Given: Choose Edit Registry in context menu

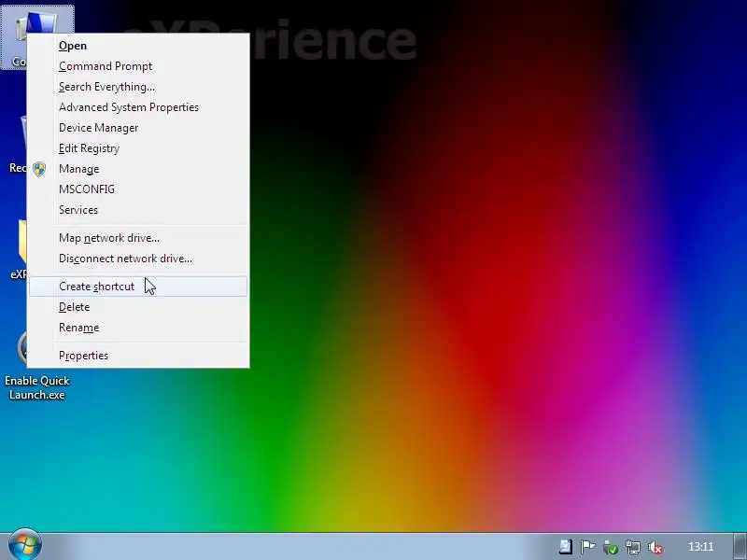Looking at the screenshot, I should pyautogui.click(x=138, y=148).
